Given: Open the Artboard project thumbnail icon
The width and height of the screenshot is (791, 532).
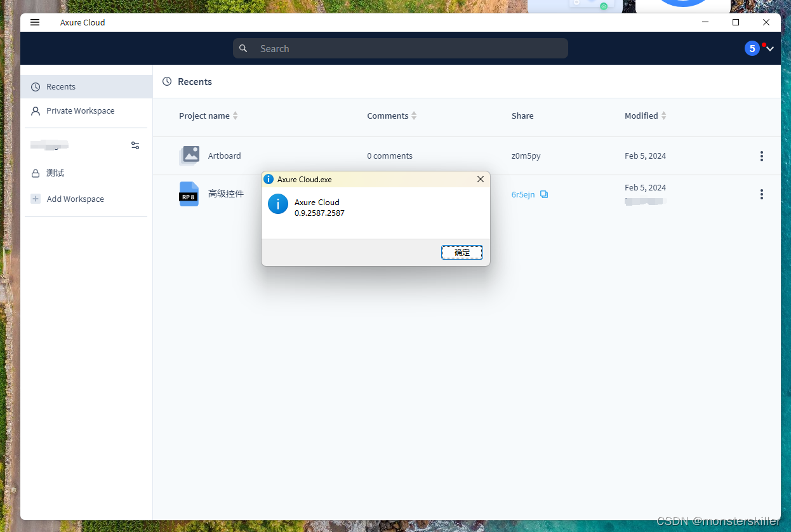Looking at the screenshot, I should (x=189, y=155).
